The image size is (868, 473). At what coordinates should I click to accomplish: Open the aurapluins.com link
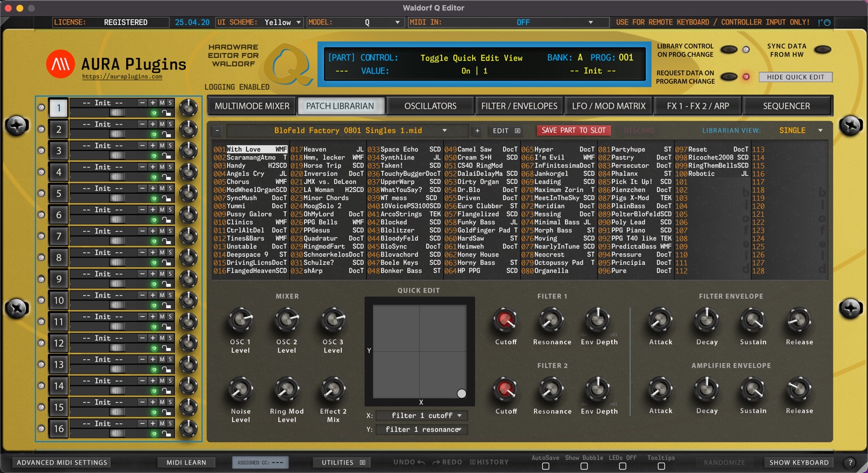(122, 76)
